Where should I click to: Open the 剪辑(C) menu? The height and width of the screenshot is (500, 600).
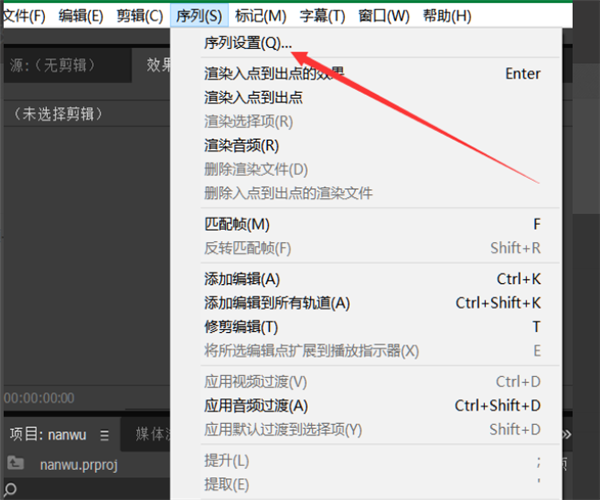[x=140, y=16]
